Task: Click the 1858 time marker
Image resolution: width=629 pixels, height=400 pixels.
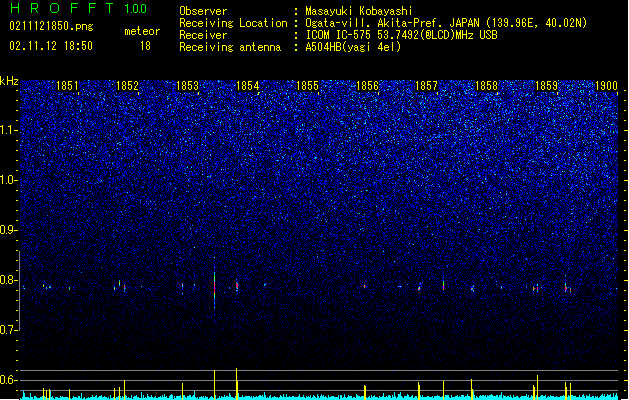Action: tap(486, 86)
